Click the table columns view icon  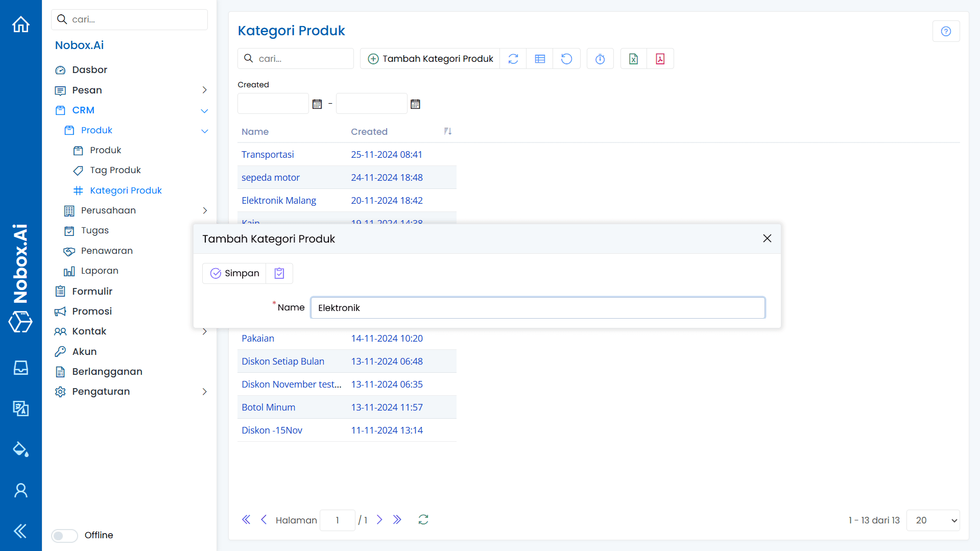point(540,59)
